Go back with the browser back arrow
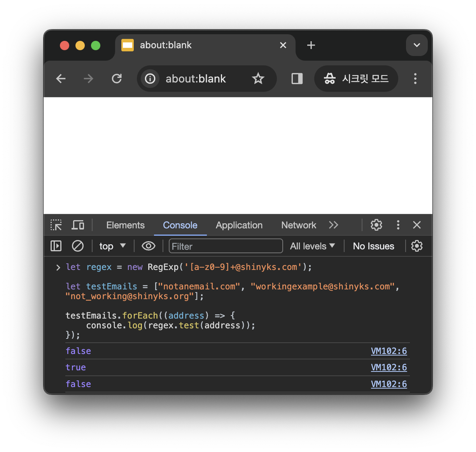 click(x=61, y=79)
